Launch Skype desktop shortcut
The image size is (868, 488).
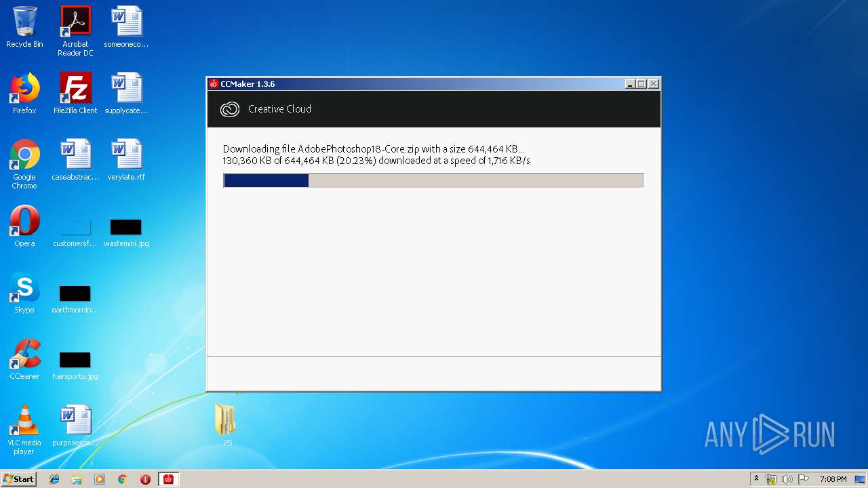24,293
